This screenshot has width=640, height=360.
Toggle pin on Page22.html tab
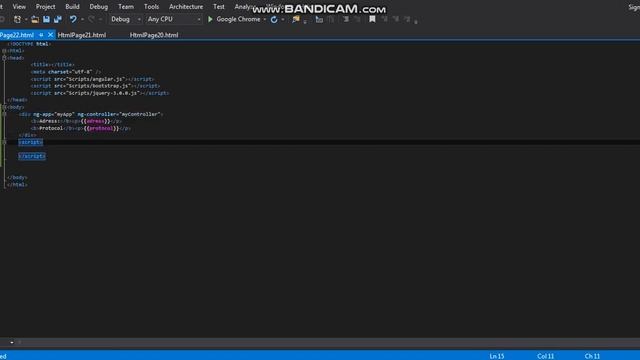(x=41, y=35)
